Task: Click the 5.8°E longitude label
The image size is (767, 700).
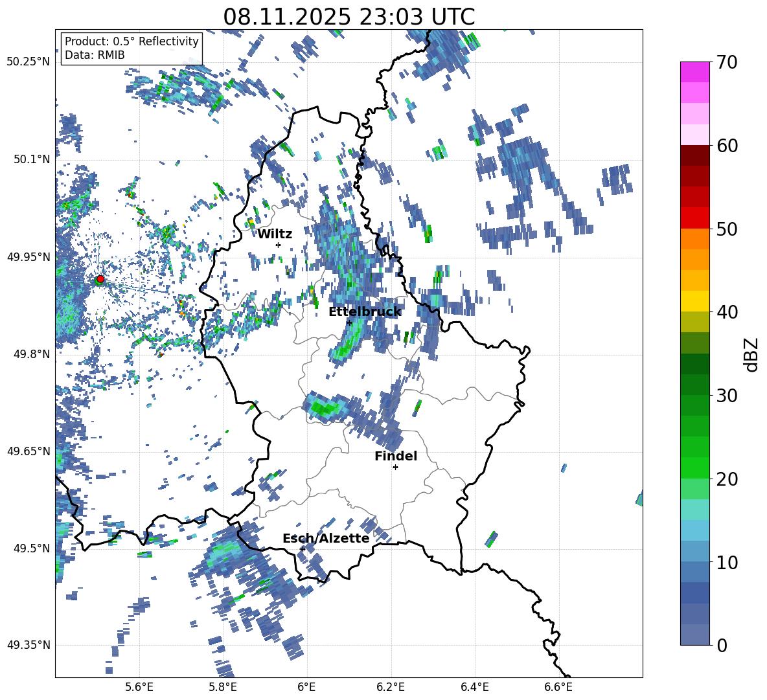Action: click(223, 687)
